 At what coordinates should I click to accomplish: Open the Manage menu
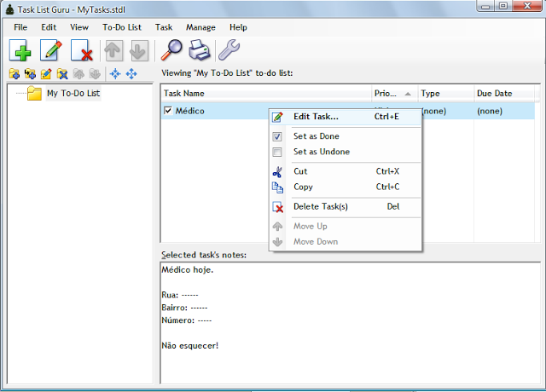[x=200, y=27]
